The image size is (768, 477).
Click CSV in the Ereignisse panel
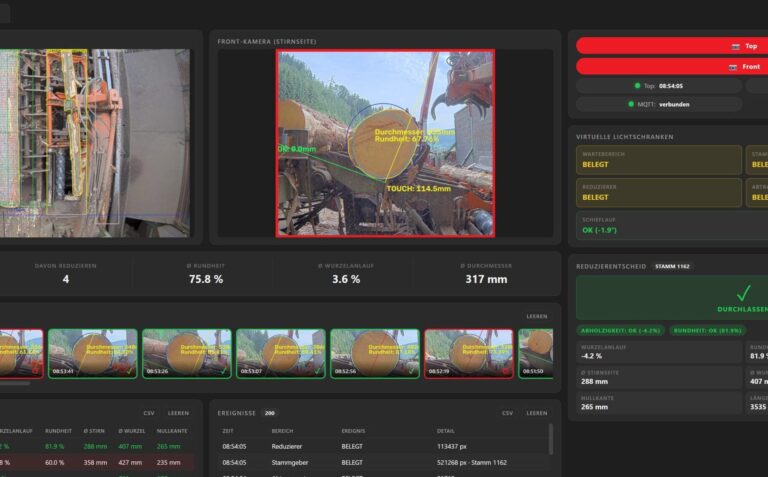pyautogui.click(x=507, y=413)
